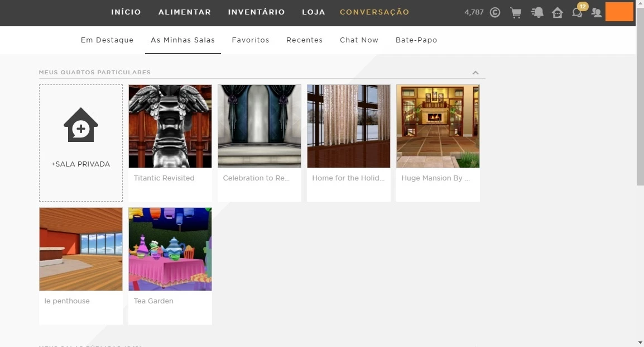
Task: Switch to Em Destaque tab
Action: [107, 40]
